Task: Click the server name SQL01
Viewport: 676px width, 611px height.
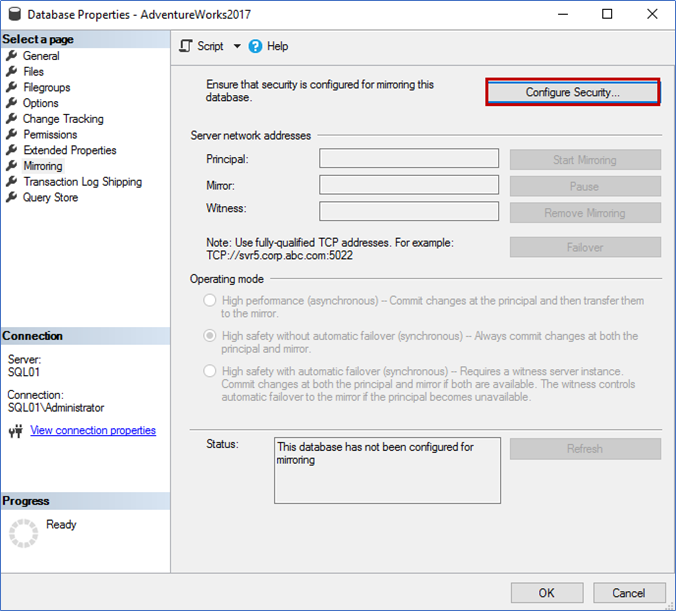Action: 24,372
